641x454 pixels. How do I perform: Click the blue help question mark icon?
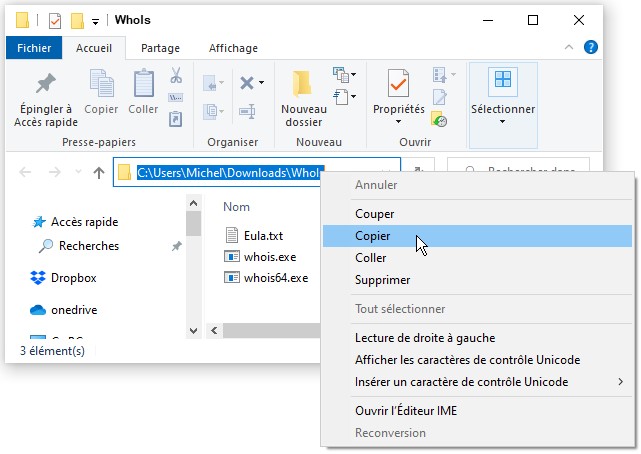pyautogui.click(x=591, y=47)
